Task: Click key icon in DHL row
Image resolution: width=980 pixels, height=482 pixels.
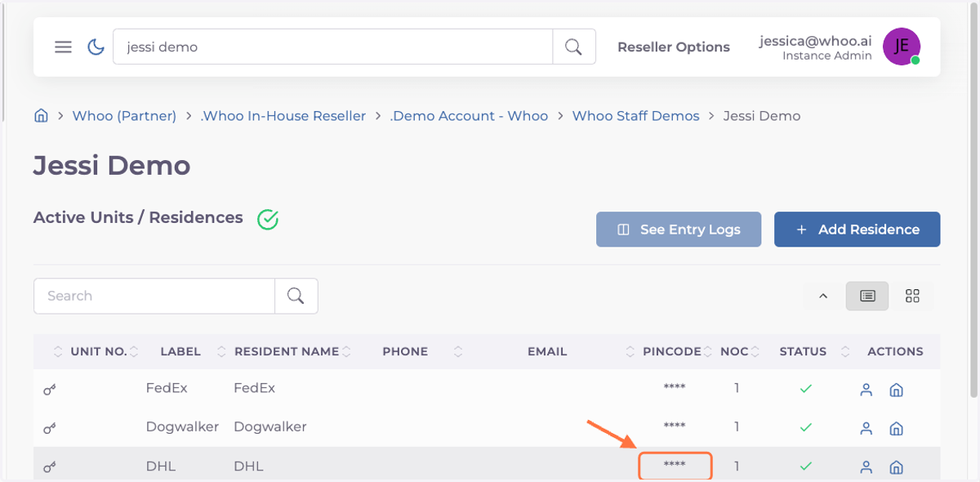Action: [50, 466]
